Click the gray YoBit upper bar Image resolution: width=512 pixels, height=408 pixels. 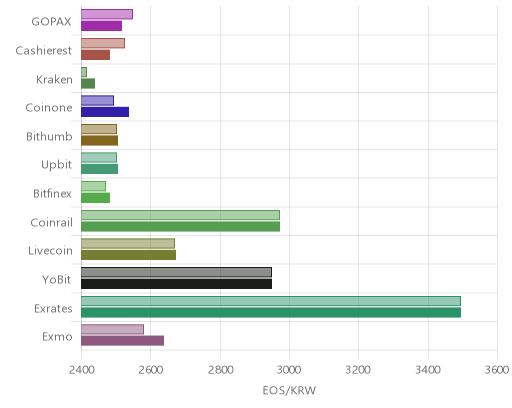click(176, 272)
